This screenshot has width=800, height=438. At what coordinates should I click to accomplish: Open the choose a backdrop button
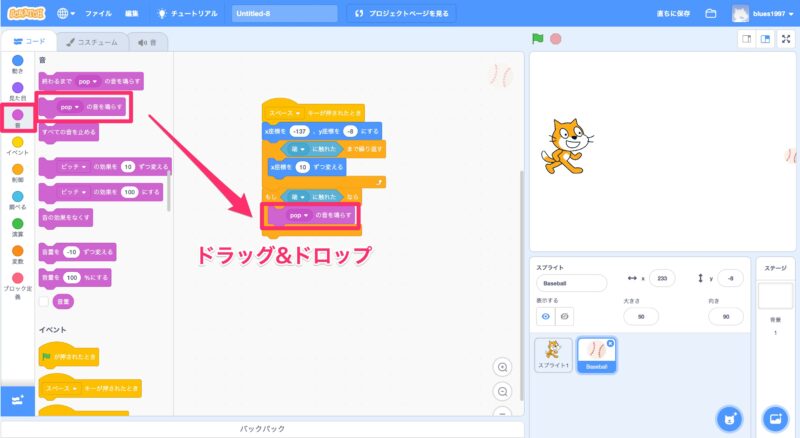(775, 418)
